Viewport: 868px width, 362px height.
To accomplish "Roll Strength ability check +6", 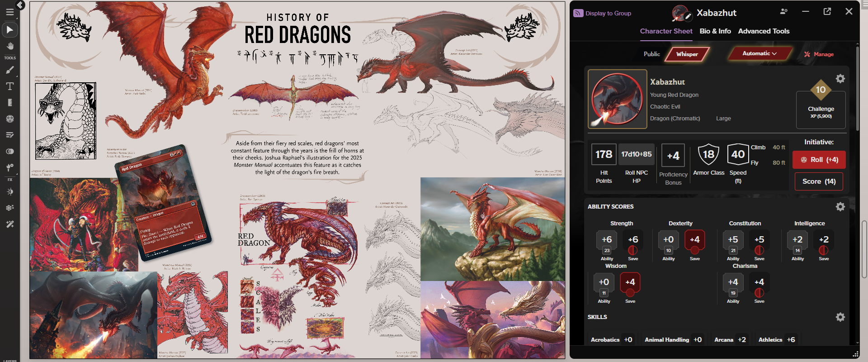I will click(x=607, y=240).
